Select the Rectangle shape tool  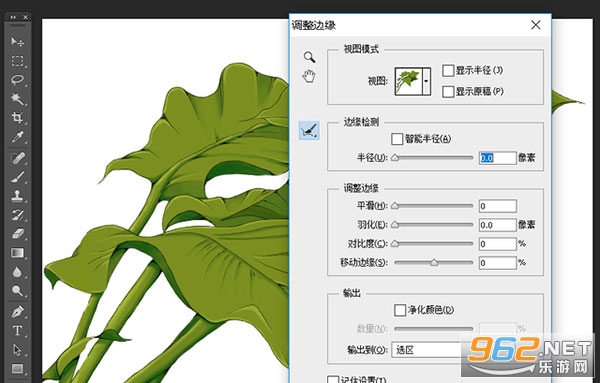coord(17,368)
